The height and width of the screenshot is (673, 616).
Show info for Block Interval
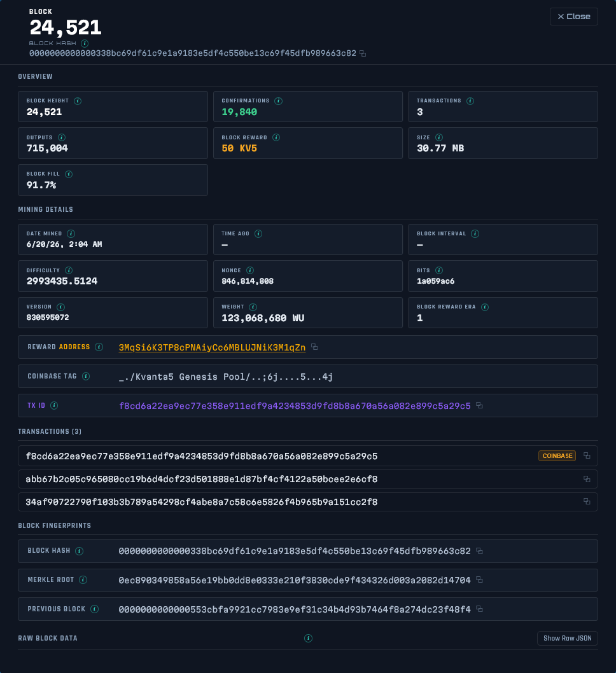pyautogui.click(x=475, y=233)
